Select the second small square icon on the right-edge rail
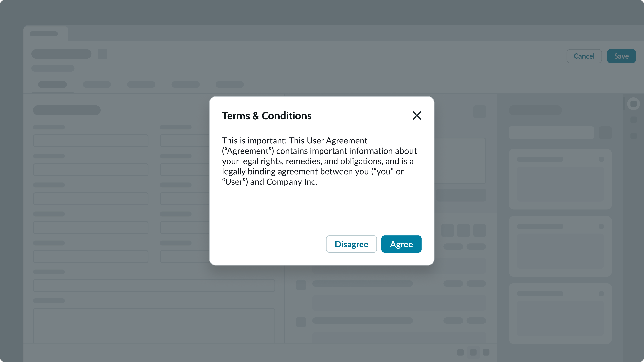Image resolution: width=644 pixels, height=362 pixels. tap(633, 136)
